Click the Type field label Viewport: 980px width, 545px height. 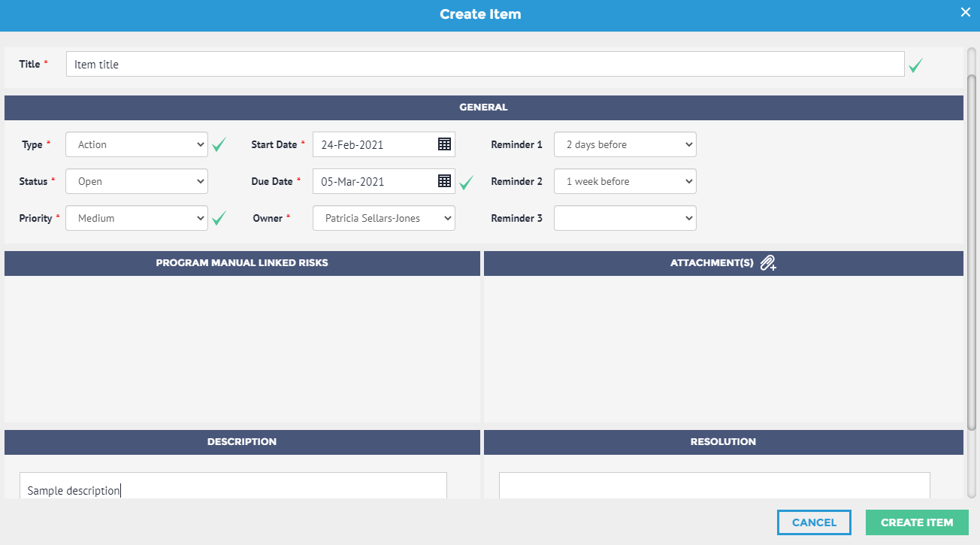point(32,144)
